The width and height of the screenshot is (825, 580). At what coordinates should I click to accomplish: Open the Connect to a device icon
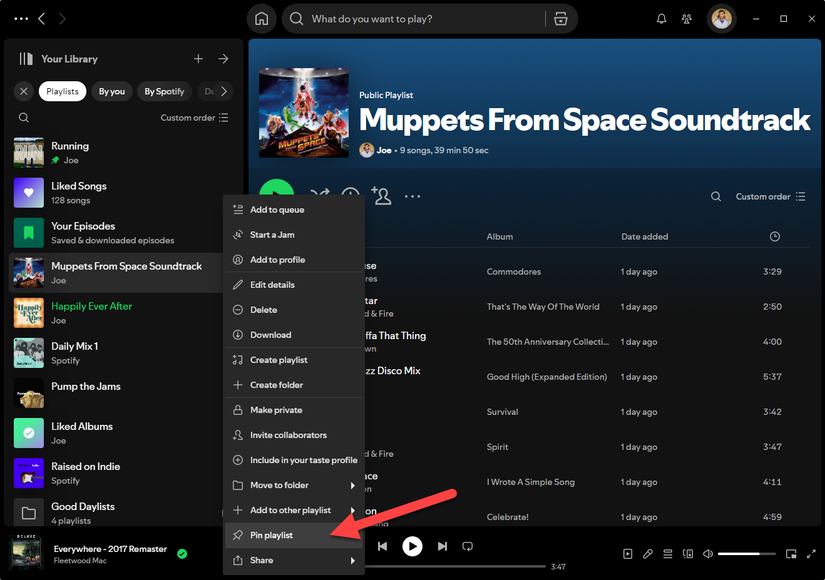tap(688, 553)
